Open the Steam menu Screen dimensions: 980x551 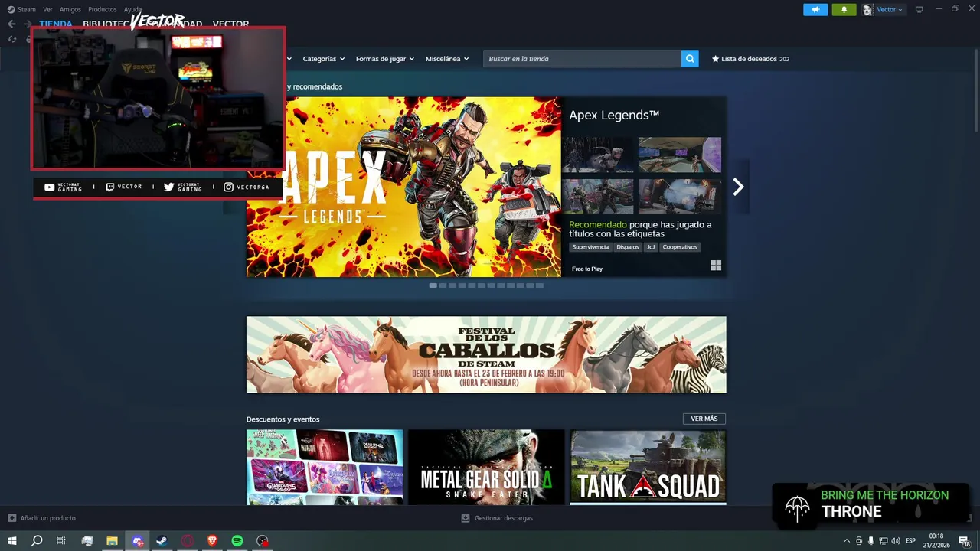[27, 9]
